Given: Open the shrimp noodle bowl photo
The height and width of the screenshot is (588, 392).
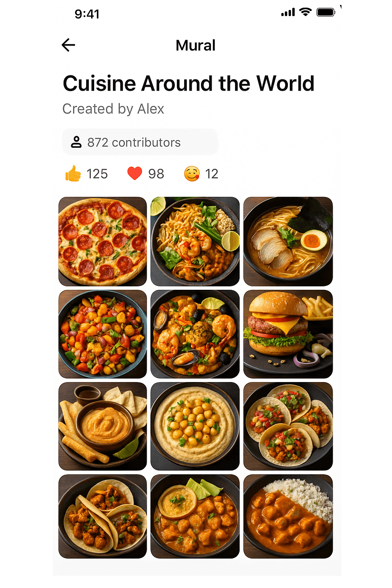Looking at the screenshot, I should tap(195, 242).
